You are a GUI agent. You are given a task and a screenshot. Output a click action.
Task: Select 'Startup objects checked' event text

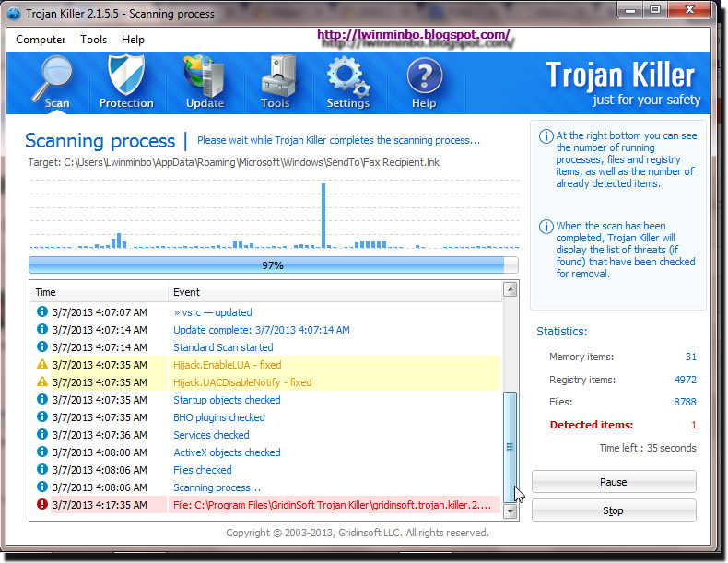pos(227,400)
